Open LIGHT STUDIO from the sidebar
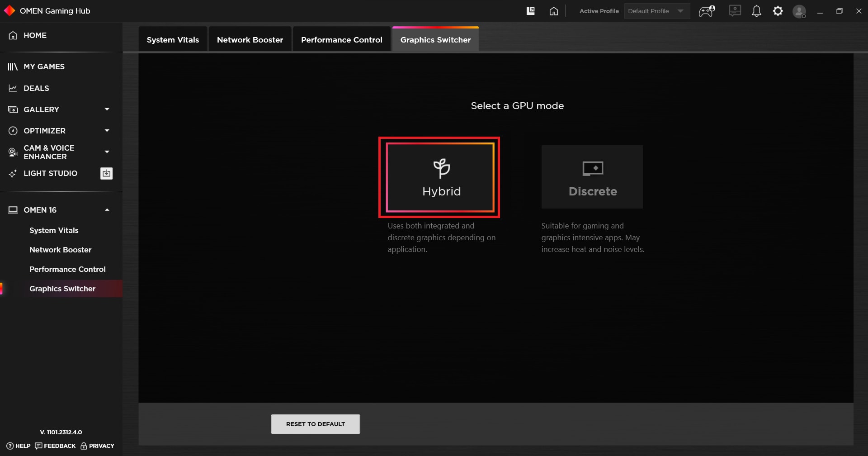The image size is (868, 456). coord(50,173)
